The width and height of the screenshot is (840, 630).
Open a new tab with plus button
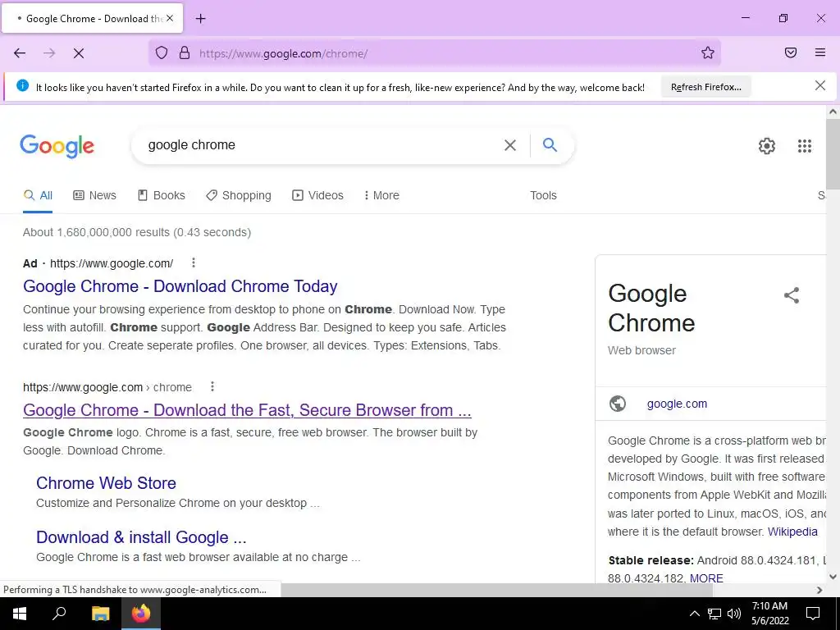click(x=200, y=19)
